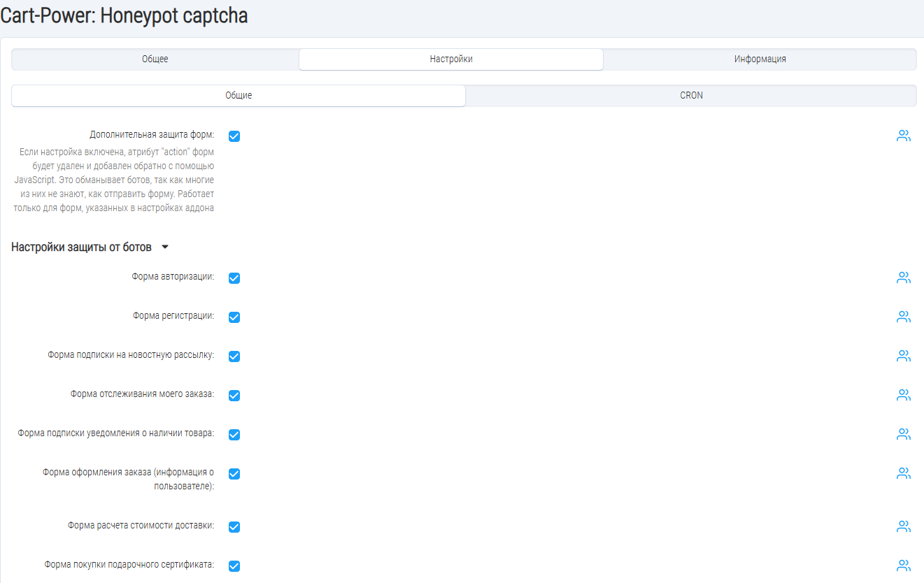Open users icon for Форма подписки на новостную рассылку

[904, 356]
